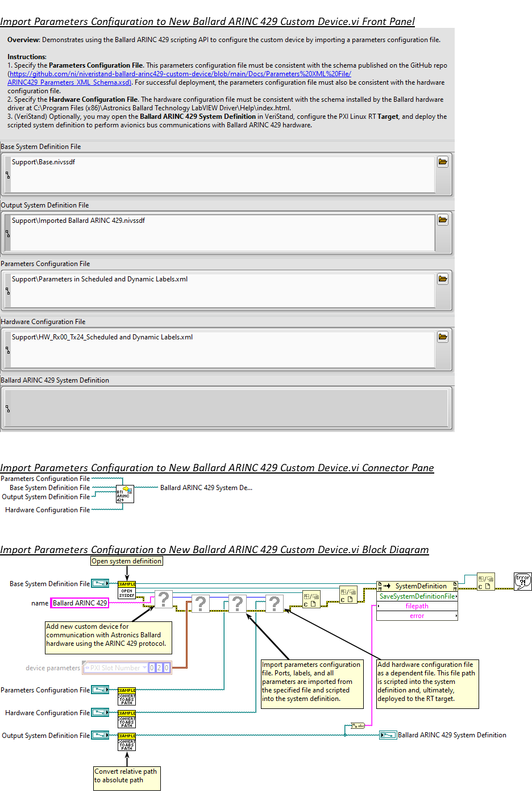
Task: Click value 2 in the device parameters cluster
Action: point(159,667)
